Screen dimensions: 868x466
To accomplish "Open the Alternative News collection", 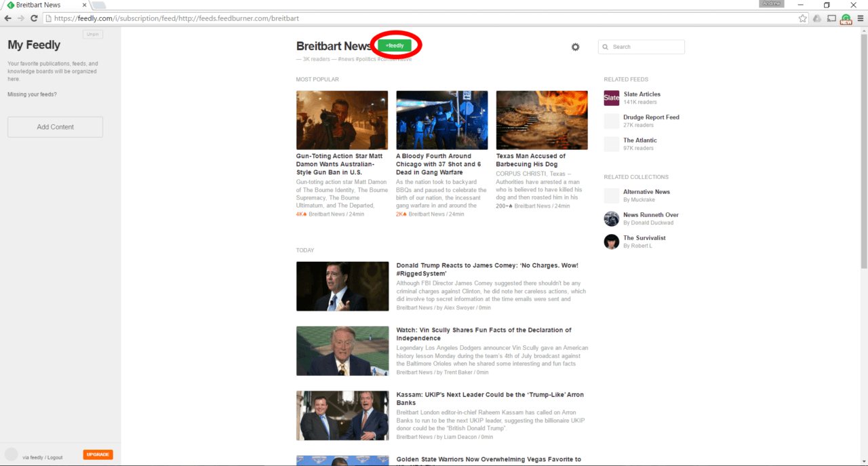I will (646, 192).
